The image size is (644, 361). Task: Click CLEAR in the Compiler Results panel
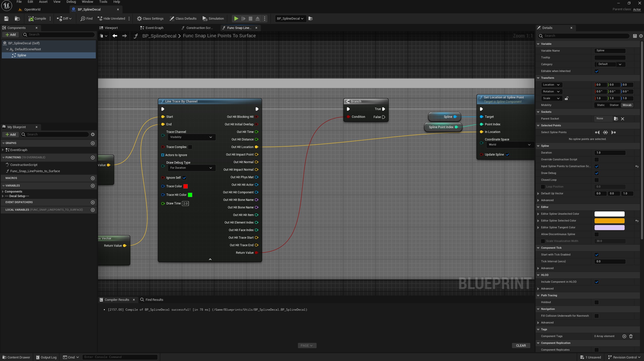[520, 345]
